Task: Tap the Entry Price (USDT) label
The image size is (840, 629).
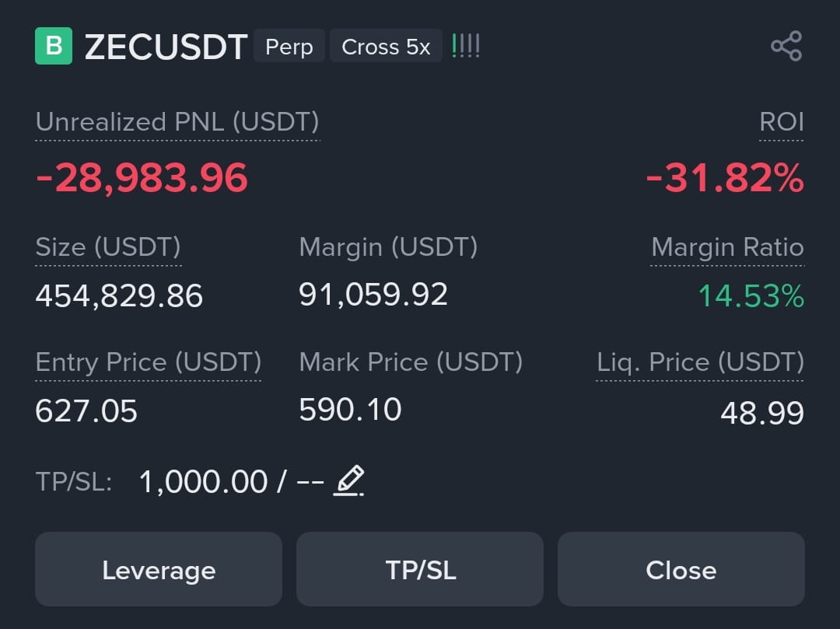Action: pyautogui.click(x=148, y=362)
